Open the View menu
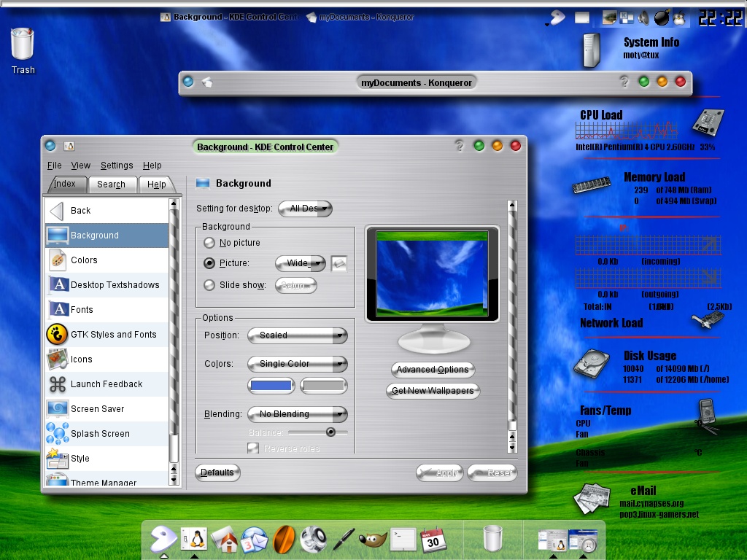The height and width of the screenshot is (560, 747). [x=80, y=166]
